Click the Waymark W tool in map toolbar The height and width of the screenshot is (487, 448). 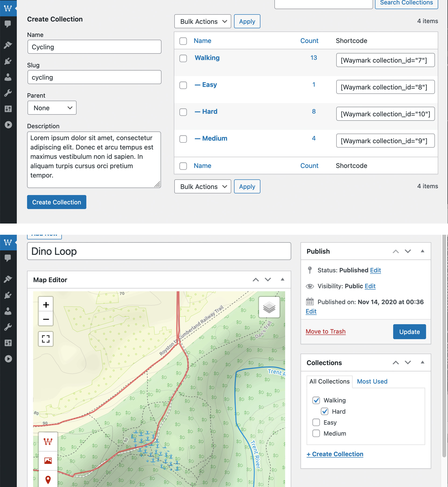[48, 441]
